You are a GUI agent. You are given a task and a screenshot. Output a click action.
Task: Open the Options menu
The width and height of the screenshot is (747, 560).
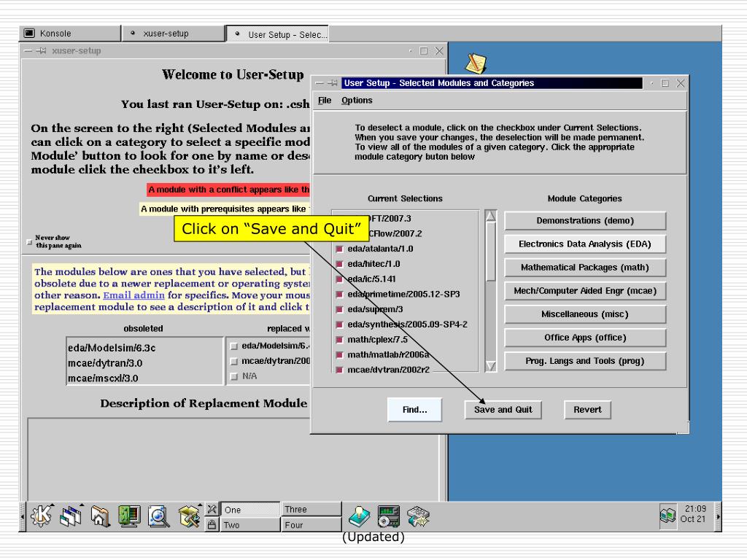point(357,101)
